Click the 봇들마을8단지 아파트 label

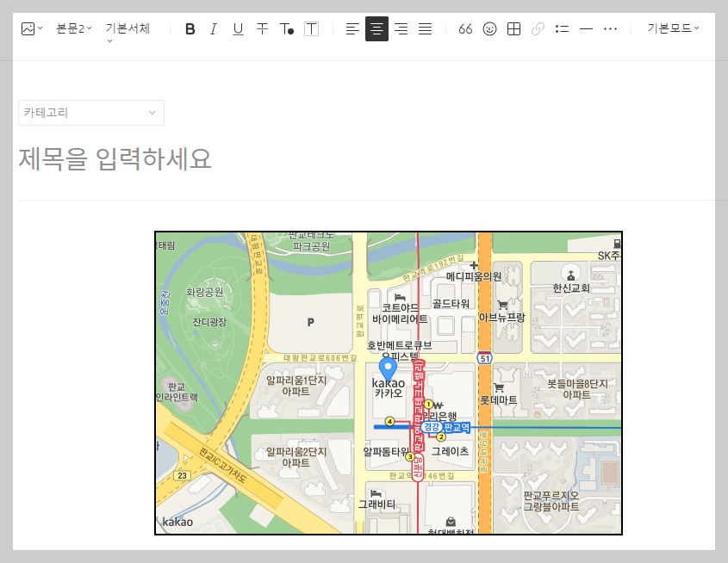[577, 389]
